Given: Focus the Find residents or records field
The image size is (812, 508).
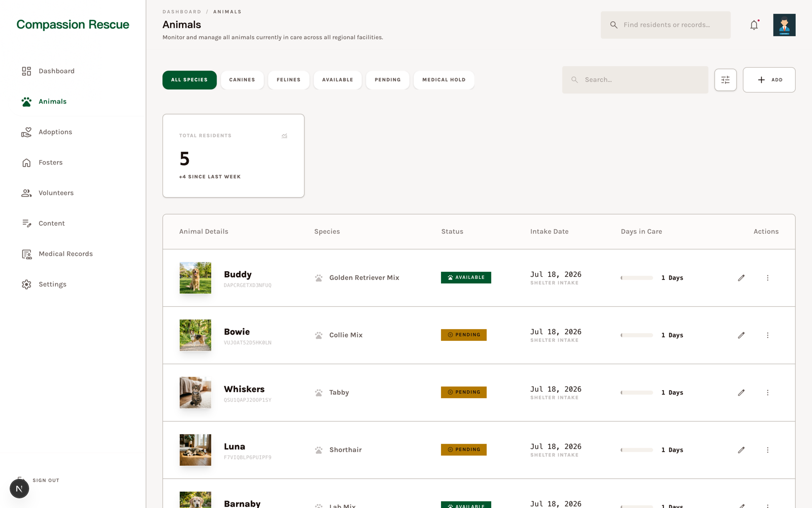Looking at the screenshot, I should (666, 25).
